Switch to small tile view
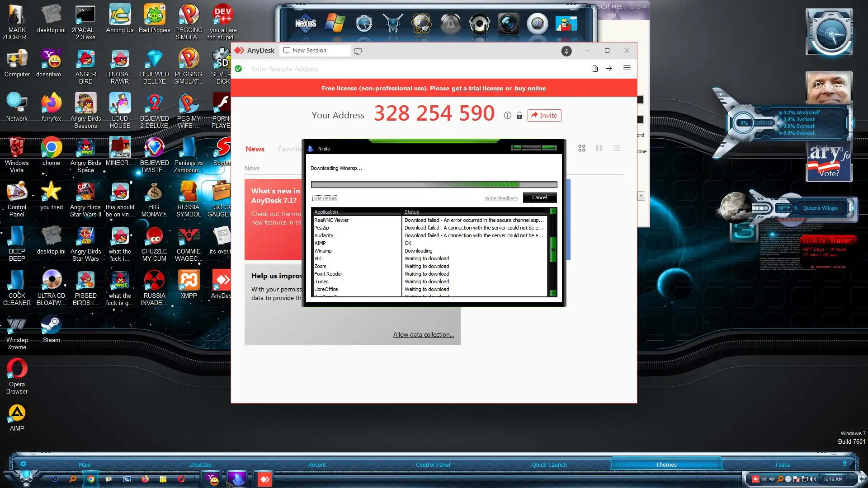 click(599, 148)
